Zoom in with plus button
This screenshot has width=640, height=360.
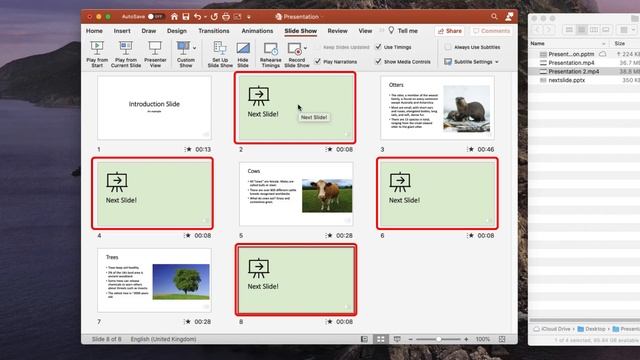pyautogui.click(x=466, y=339)
